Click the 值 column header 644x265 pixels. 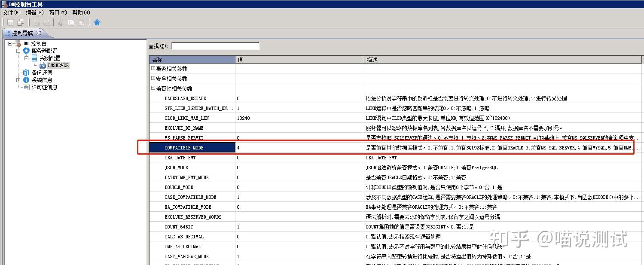pos(299,60)
